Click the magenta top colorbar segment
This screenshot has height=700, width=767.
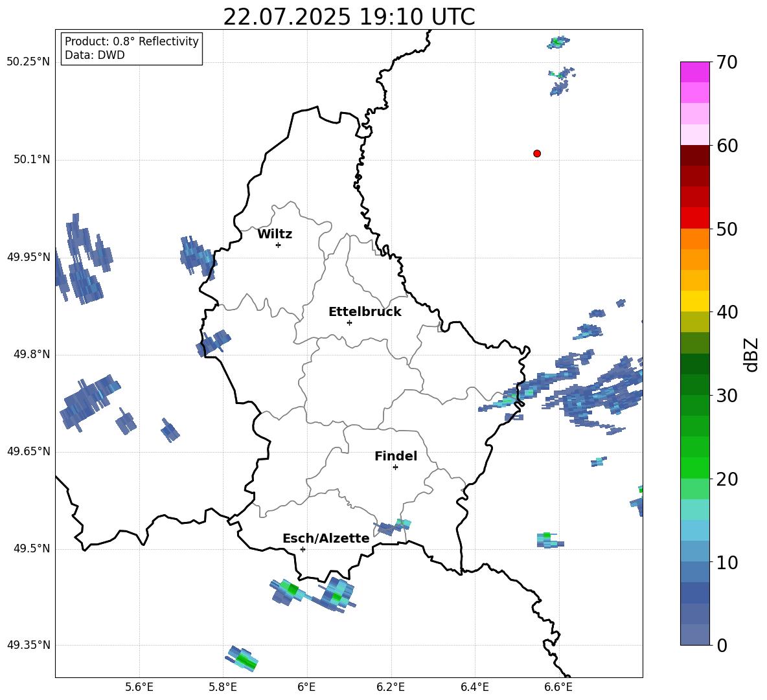(x=694, y=73)
